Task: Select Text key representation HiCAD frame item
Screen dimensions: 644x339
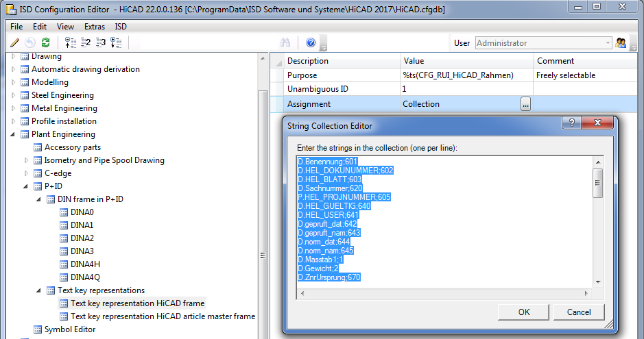Action: tap(137, 303)
